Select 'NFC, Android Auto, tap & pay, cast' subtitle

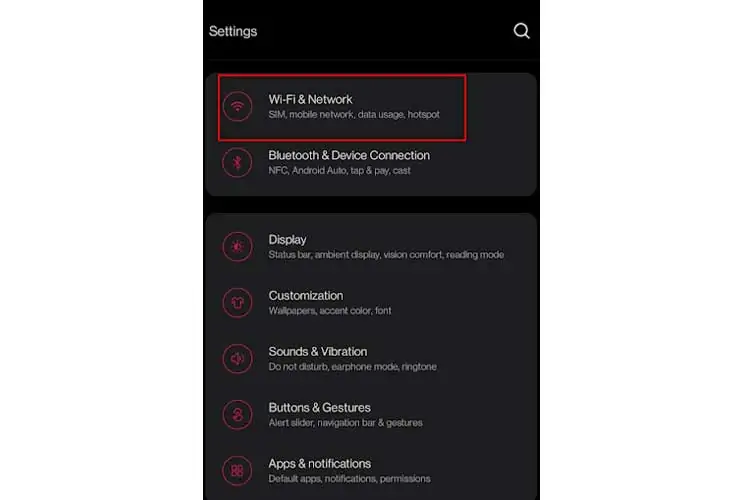339,170
